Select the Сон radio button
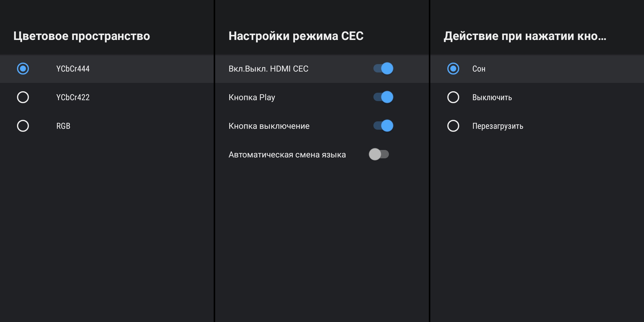 [453, 69]
